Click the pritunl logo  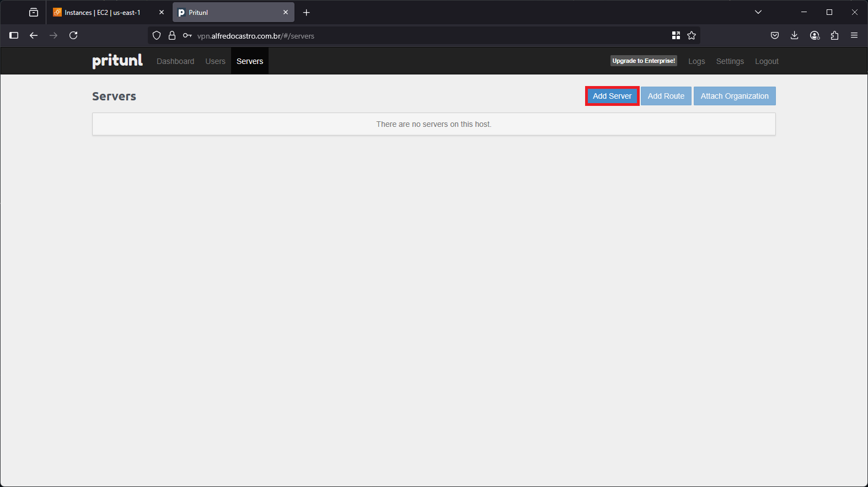(117, 61)
